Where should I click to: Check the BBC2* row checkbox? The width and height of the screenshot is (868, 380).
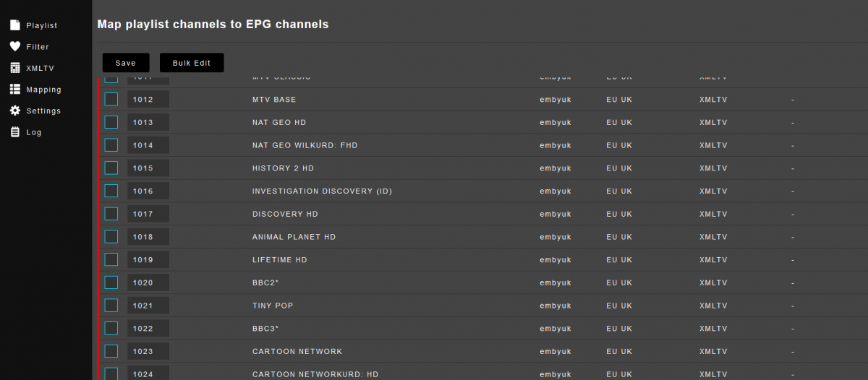tap(111, 282)
